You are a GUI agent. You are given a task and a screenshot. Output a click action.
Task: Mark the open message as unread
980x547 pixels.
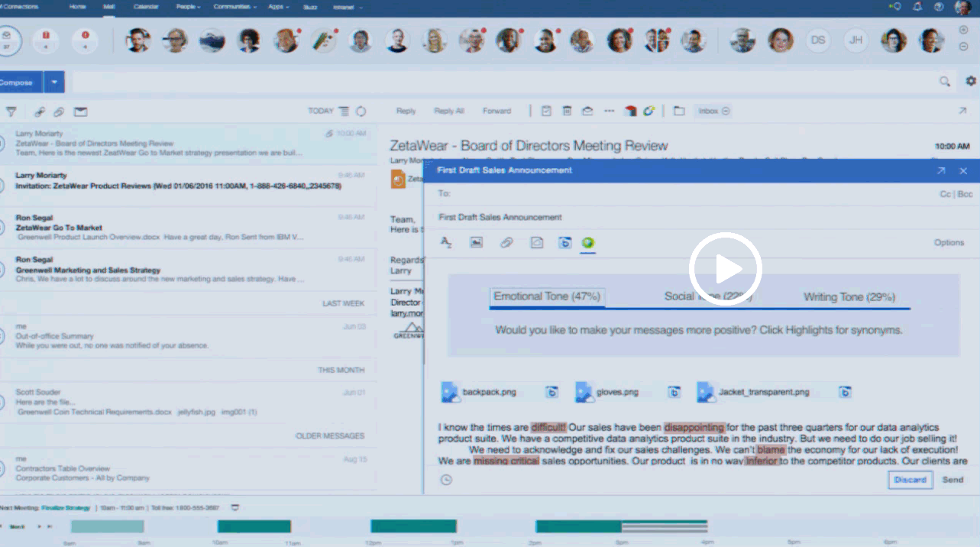(x=587, y=111)
